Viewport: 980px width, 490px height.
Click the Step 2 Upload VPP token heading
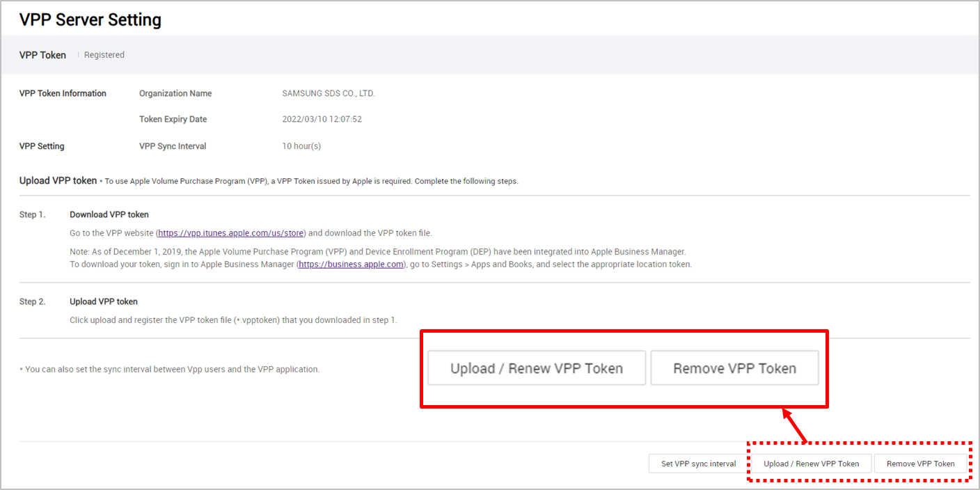point(104,301)
